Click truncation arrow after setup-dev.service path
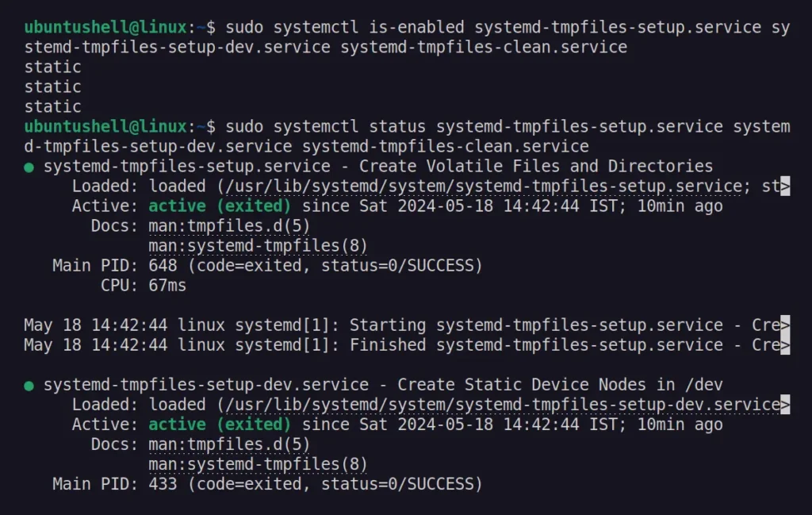 (x=785, y=405)
